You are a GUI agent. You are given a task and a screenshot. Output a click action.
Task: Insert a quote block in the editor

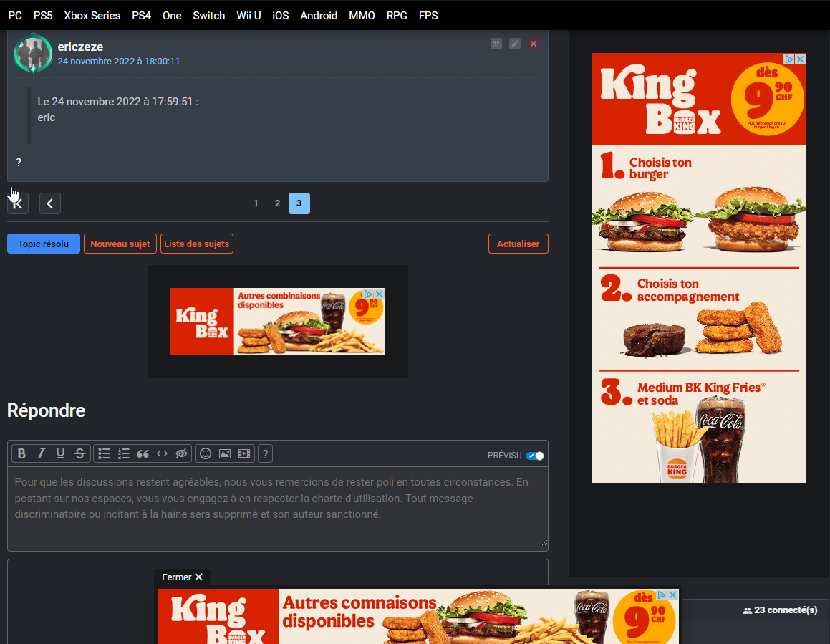[143, 453]
